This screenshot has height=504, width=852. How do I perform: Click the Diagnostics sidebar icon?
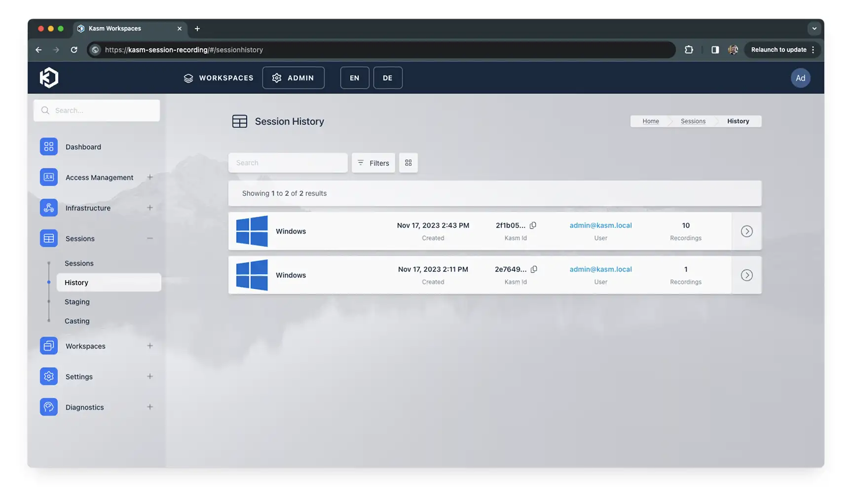click(48, 407)
